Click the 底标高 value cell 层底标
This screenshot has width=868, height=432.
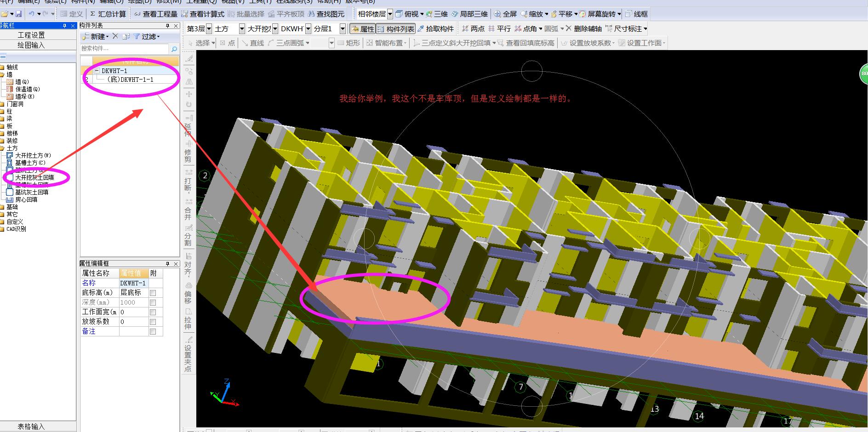tap(133, 293)
